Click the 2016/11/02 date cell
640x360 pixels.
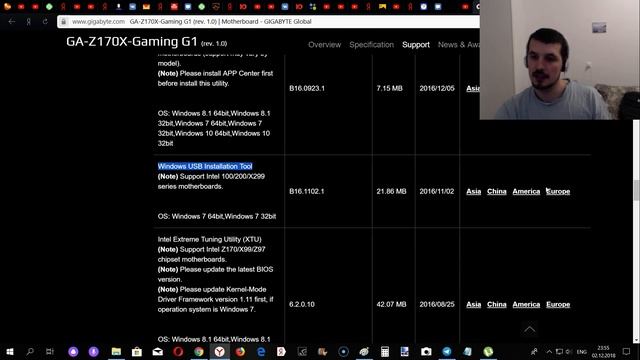pyautogui.click(x=436, y=191)
